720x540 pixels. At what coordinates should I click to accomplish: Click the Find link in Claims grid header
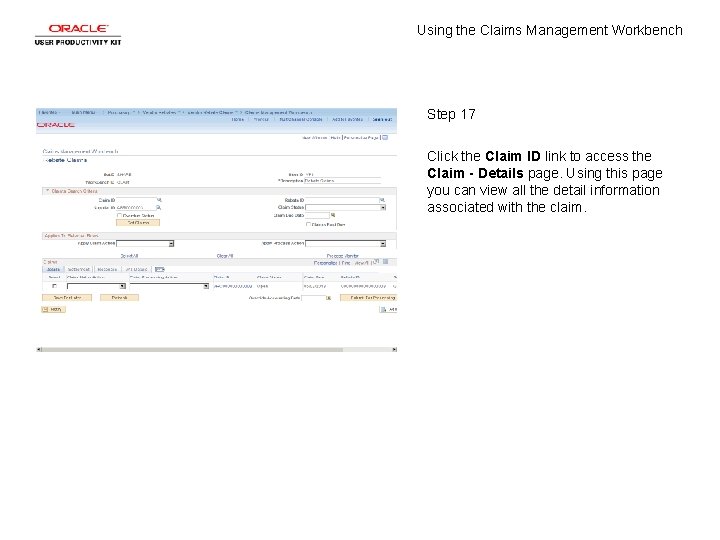coord(346,263)
